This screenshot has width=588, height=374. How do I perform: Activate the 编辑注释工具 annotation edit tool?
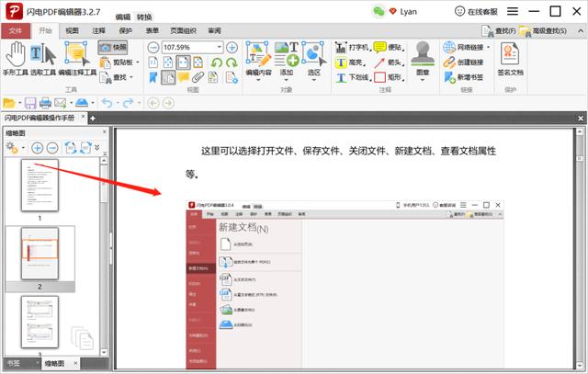(x=77, y=59)
